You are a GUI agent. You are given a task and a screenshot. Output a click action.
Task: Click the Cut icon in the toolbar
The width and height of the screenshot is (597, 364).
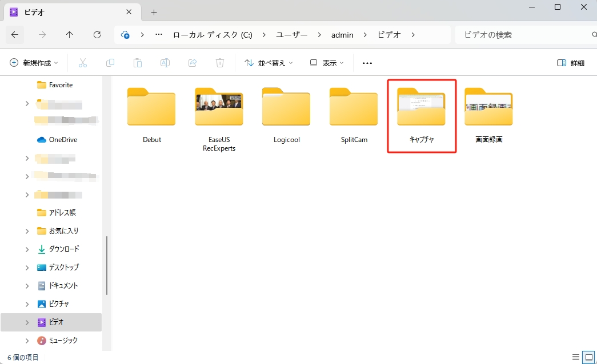click(82, 63)
